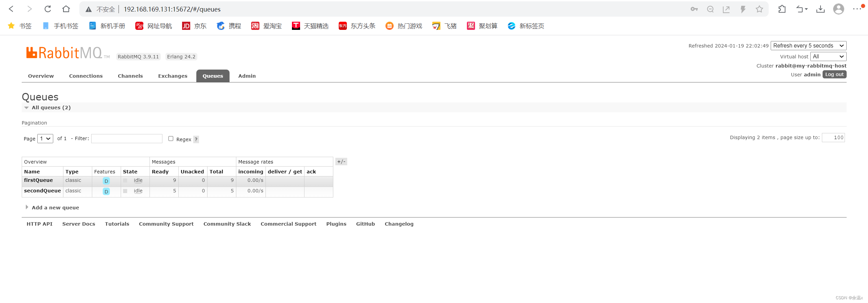
Task: Switch to the Exchanges tab
Action: point(173,76)
